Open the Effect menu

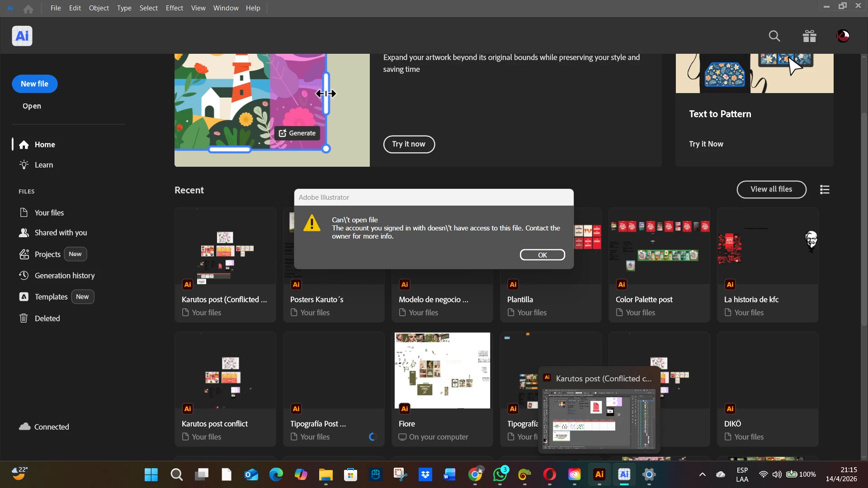coord(174,8)
